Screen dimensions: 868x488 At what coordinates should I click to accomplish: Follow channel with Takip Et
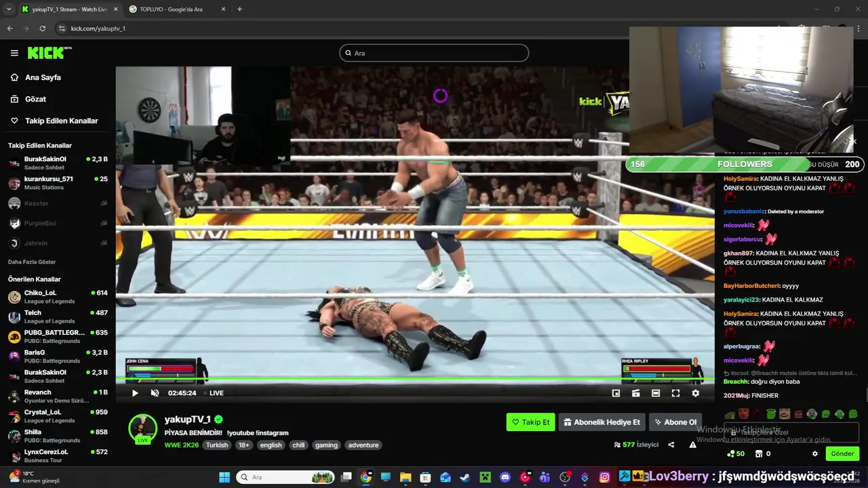[531, 422]
